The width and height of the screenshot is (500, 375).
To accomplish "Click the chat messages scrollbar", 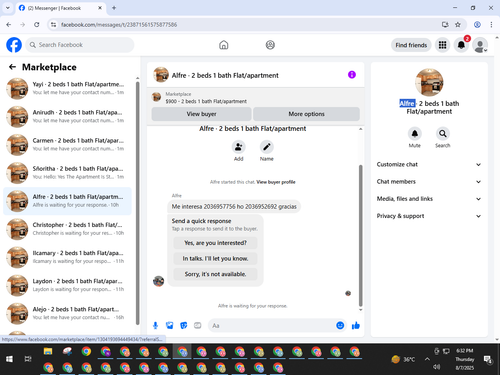I will pos(360,235).
